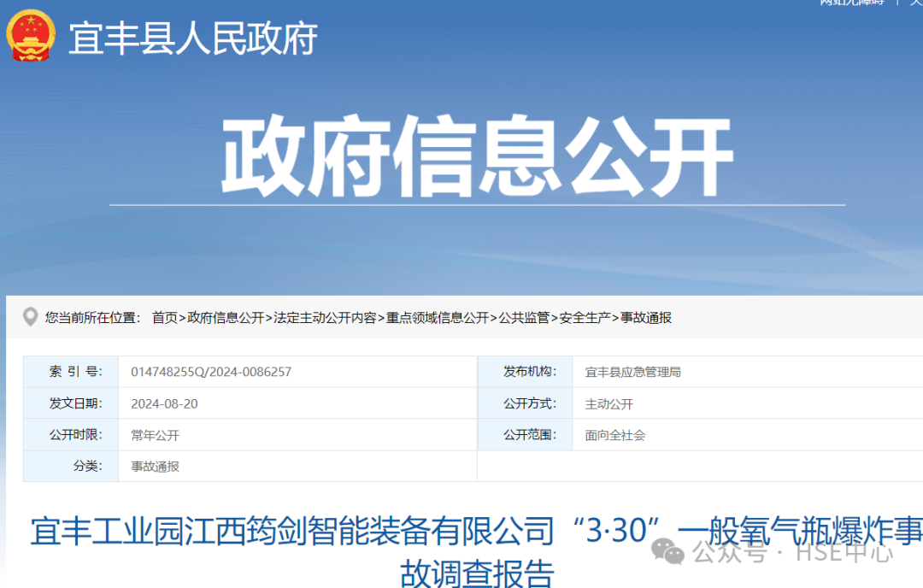The width and height of the screenshot is (923, 588).
Task: Select the date 2024-08-20
Action: [164, 403]
